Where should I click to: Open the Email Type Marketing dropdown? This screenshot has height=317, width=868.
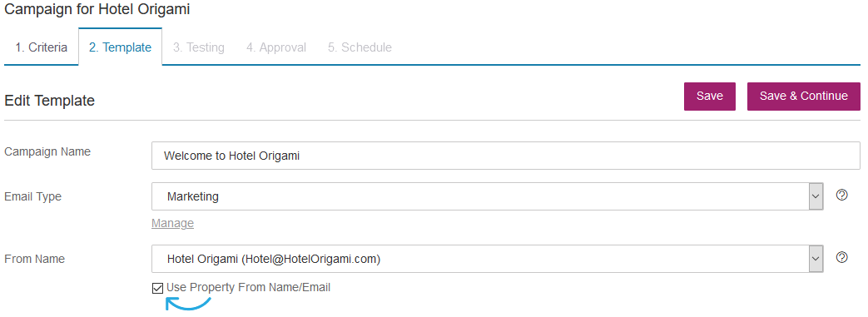tap(487, 196)
